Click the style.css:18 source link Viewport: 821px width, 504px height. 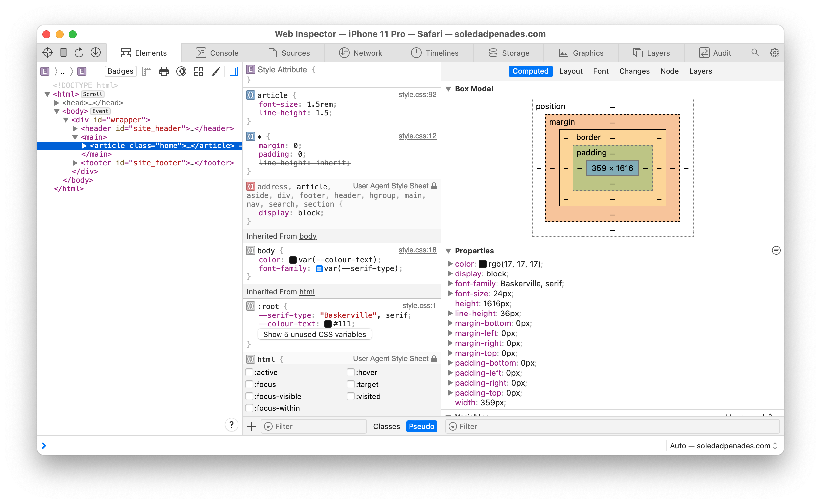pos(417,250)
